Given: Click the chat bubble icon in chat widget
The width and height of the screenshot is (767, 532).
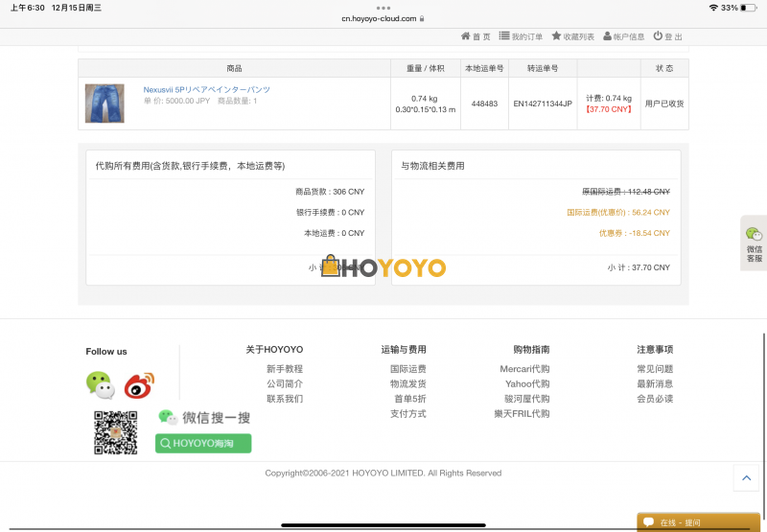Looking at the screenshot, I should pyautogui.click(x=649, y=521).
